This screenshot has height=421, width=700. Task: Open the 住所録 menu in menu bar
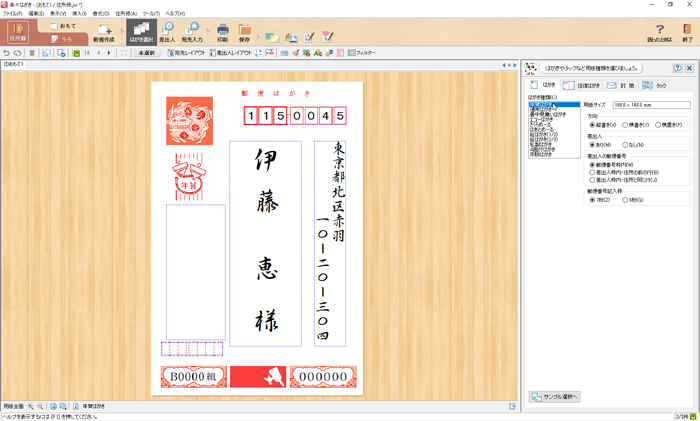[x=126, y=13]
